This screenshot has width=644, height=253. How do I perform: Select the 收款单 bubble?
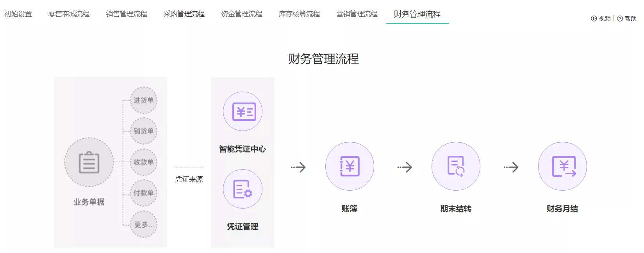tap(144, 162)
